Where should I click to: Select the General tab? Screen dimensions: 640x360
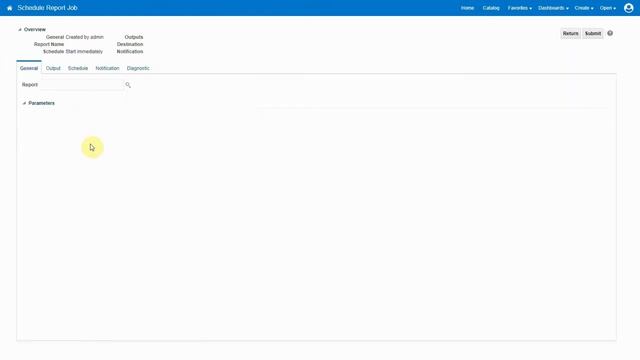coord(29,68)
